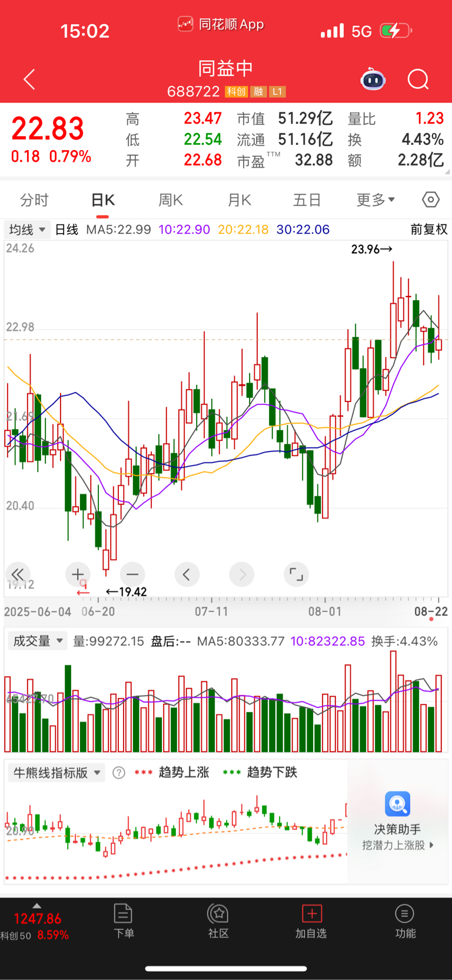The width and height of the screenshot is (452, 980).
Task: Tap current price 22.83
Action: (48, 129)
